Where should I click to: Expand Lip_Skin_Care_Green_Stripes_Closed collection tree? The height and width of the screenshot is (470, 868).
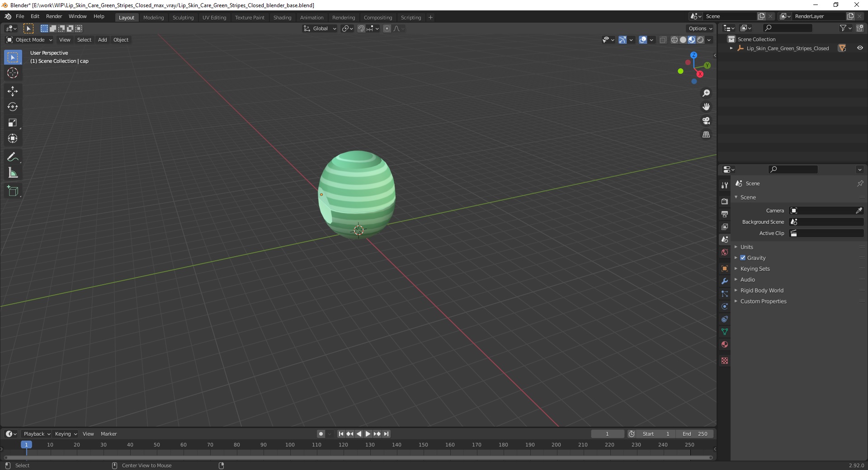pyautogui.click(x=731, y=48)
